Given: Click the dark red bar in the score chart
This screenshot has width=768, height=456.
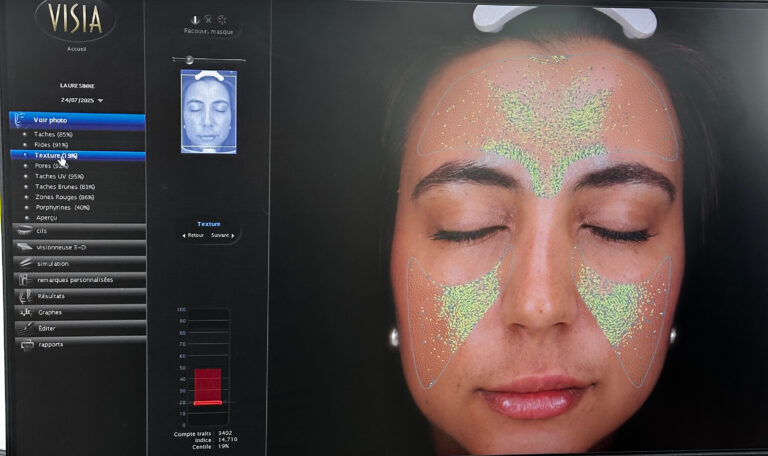Looking at the screenshot, I should click(208, 385).
